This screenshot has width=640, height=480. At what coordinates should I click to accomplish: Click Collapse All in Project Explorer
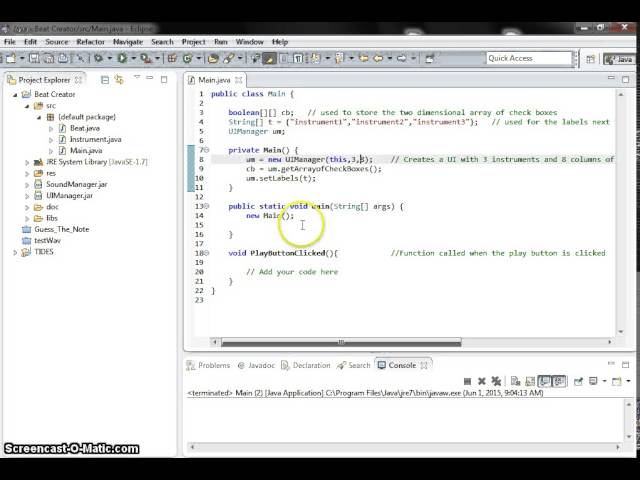click(104, 80)
